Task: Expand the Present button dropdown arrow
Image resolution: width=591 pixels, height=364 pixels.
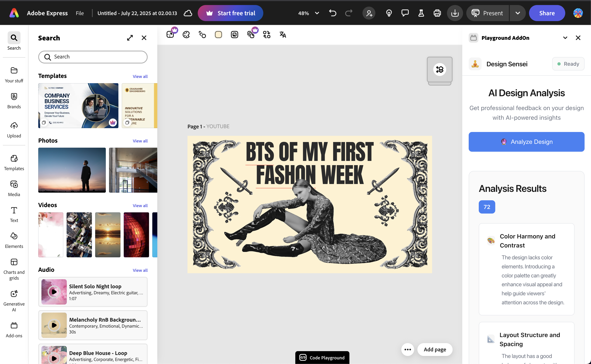Action: (x=518, y=13)
